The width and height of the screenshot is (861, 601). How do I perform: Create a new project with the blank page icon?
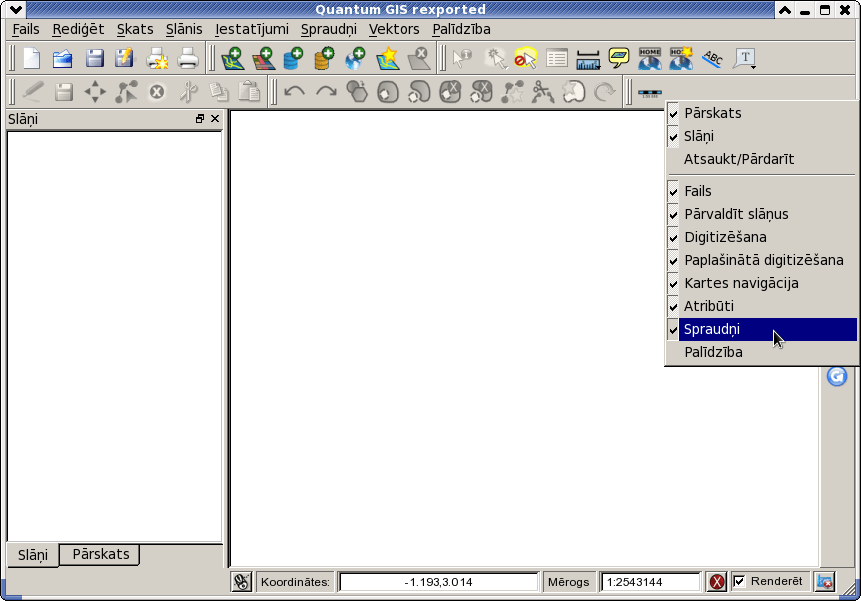(x=32, y=58)
